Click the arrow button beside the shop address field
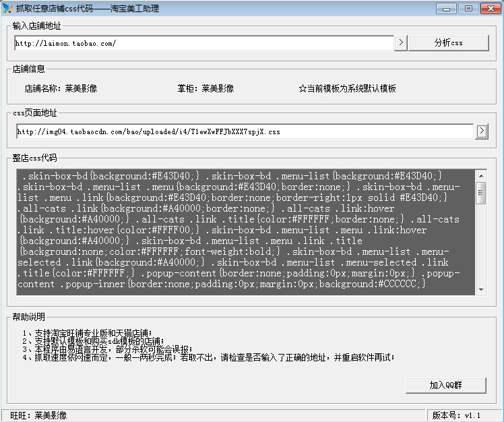Screen dimensions: 504x422 click(401, 42)
